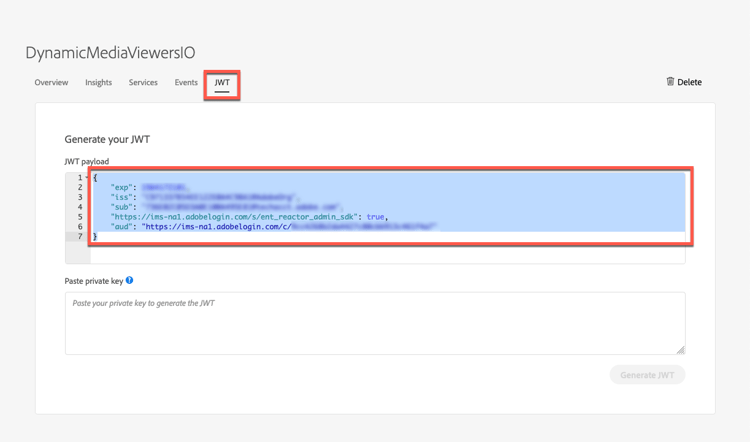Screen dimensions: 750x442
Task: Click the "sub" key in the payload
Action: tap(124, 207)
